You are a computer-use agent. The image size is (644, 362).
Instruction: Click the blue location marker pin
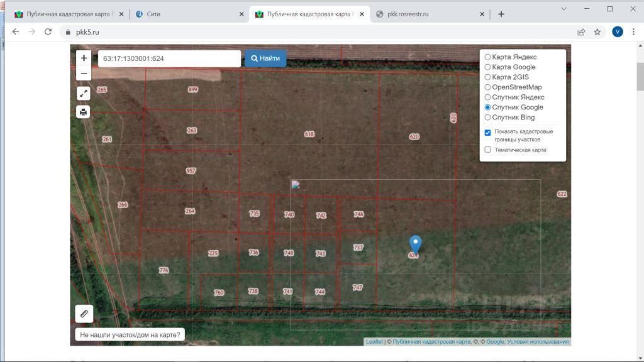click(x=415, y=244)
